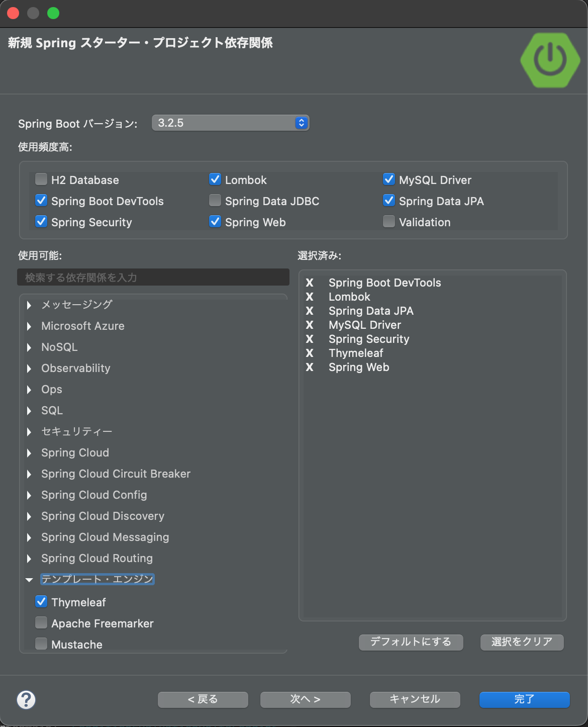Click the キャンセル button
Viewport: 588px width, 727px height.
click(x=415, y=699)
